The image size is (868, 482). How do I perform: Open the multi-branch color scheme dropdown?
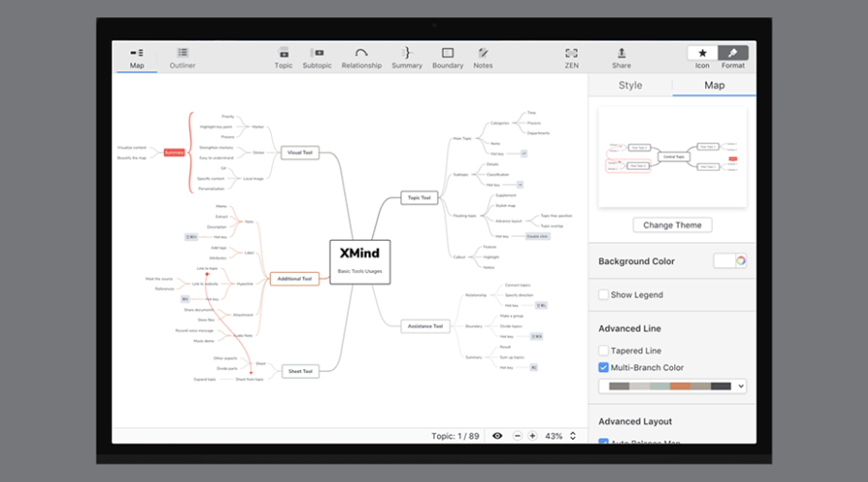[x=672, y=387]
